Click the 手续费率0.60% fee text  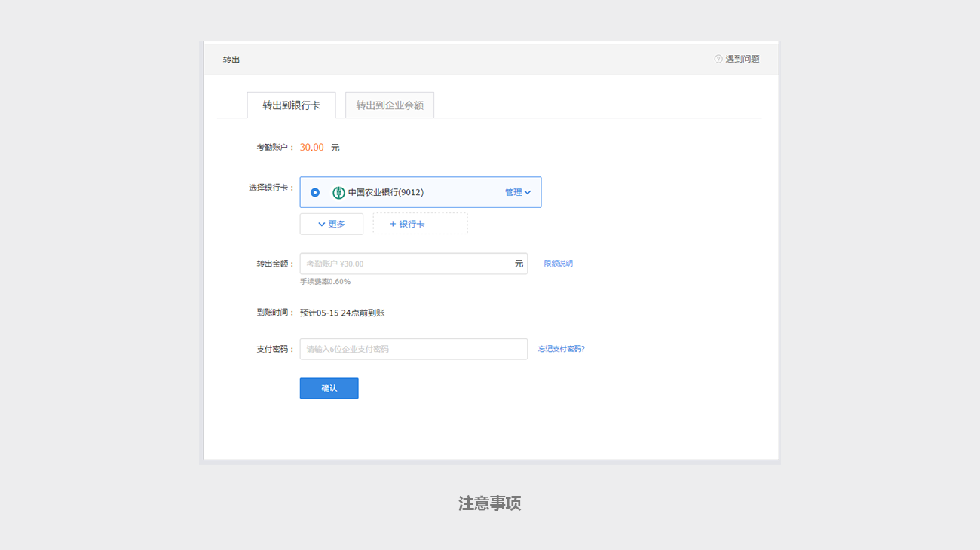pos(325,282)
